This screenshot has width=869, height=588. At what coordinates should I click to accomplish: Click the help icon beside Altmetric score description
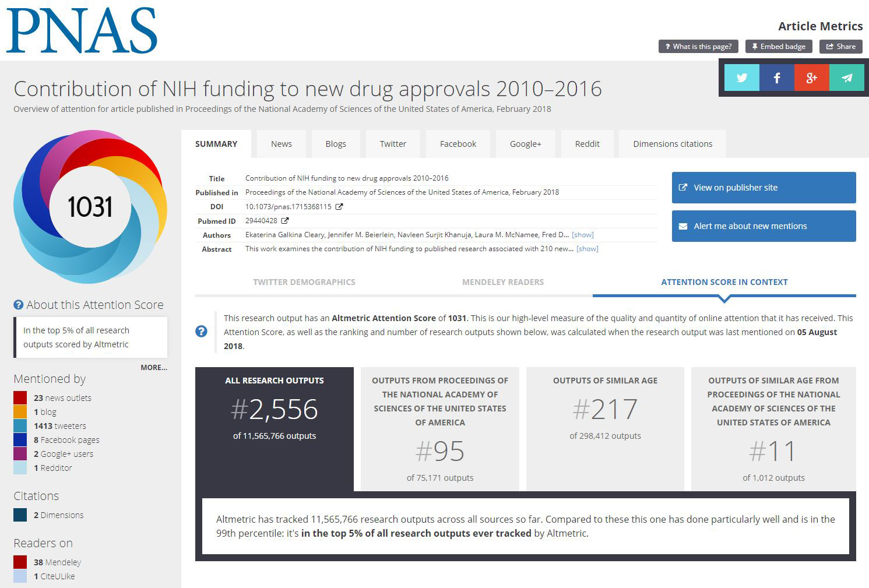pos(201,332)
